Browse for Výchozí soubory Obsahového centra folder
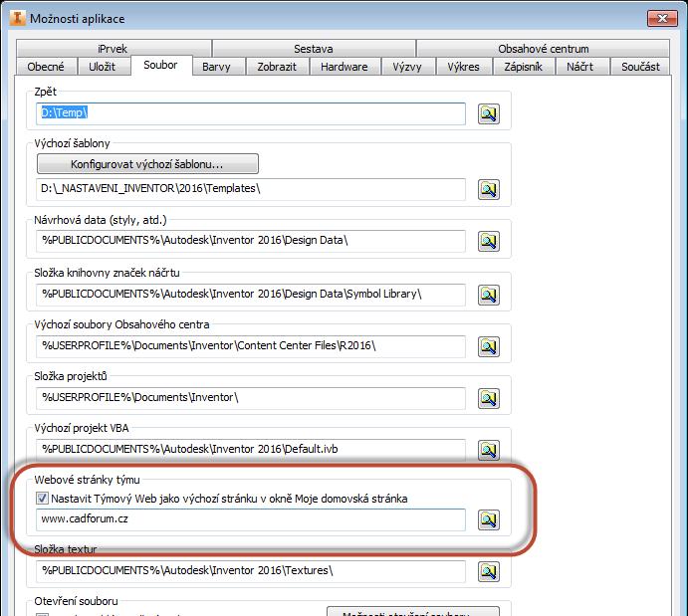The width and height of the screenshot is (688, 616). pyautogui.click(x=488, y=346)
